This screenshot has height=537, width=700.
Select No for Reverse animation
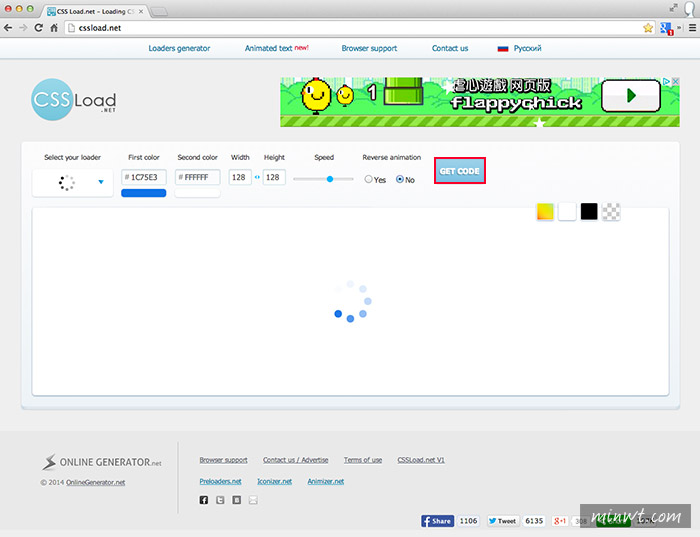(400, 180)
